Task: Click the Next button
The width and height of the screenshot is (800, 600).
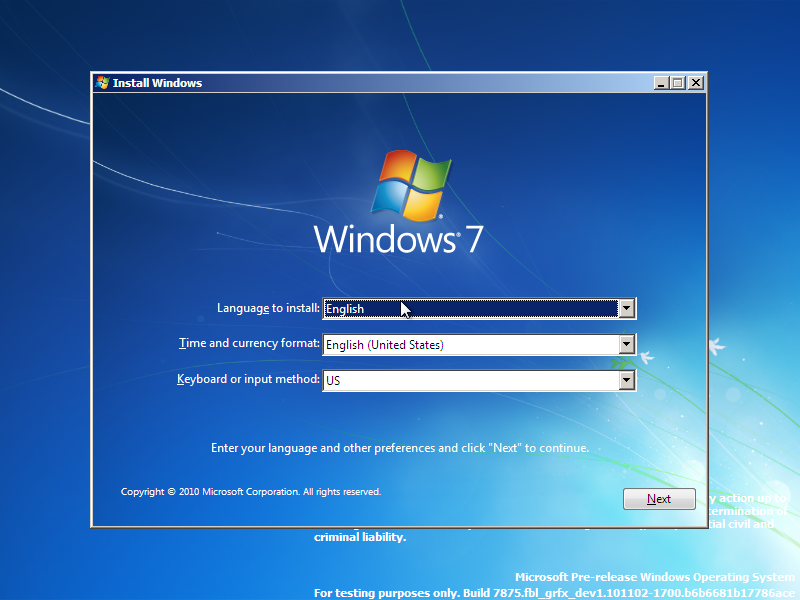Action: (659, 498)
